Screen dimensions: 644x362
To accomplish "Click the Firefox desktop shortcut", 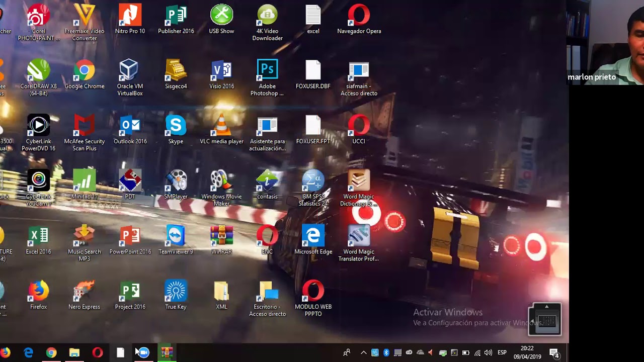I will 38,296.
